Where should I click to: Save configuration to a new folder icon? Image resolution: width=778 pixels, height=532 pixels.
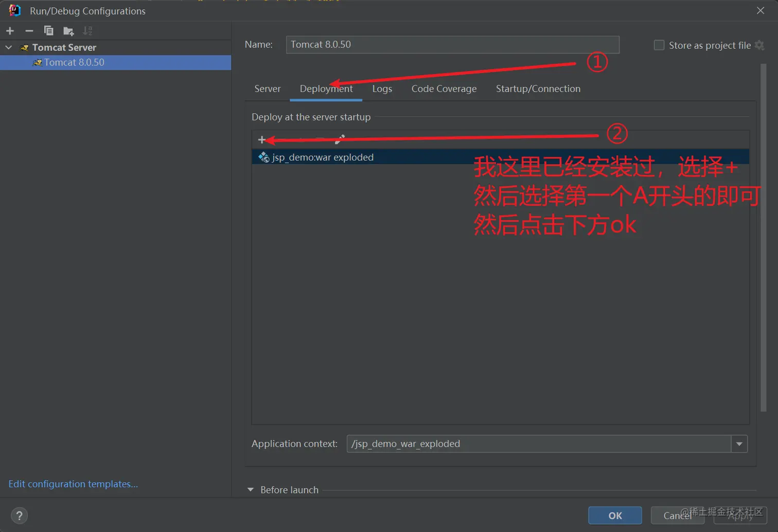tap(68, 31)
